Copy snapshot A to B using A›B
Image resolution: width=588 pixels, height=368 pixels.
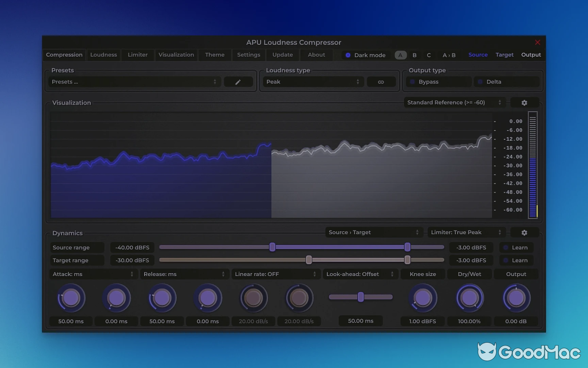[x=449, y=55]
